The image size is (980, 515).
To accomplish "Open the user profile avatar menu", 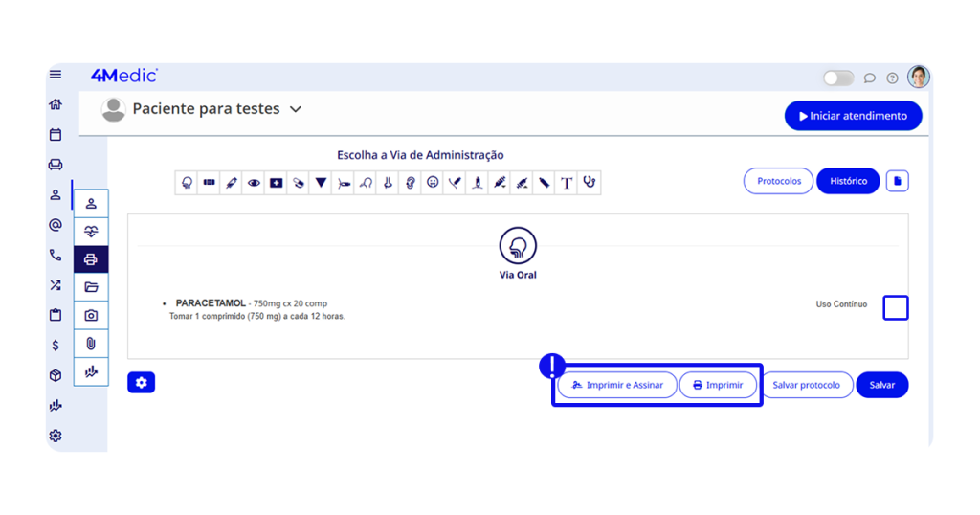I will point(919,78).
